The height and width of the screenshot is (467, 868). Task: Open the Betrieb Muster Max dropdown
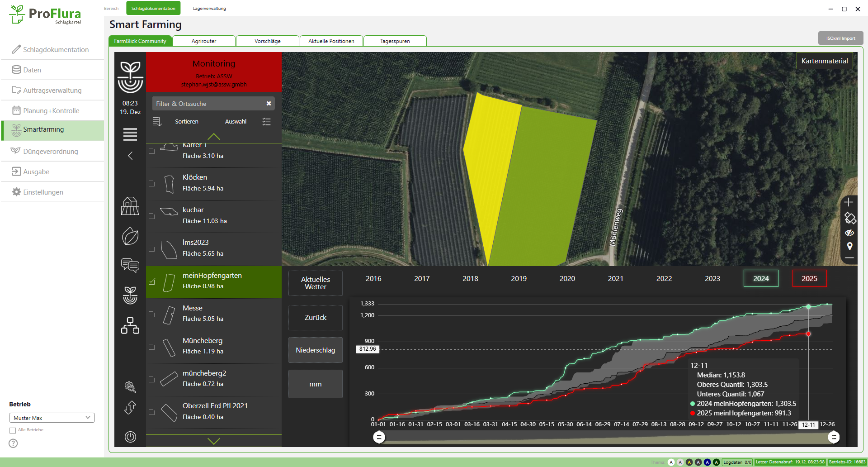click(x=52, y=418)
